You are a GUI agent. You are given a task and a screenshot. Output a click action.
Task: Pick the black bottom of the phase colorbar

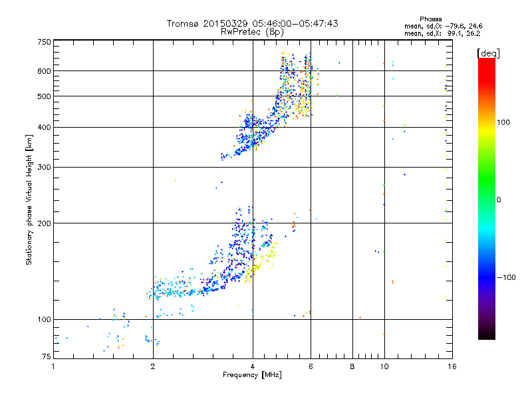coord(487,334)
